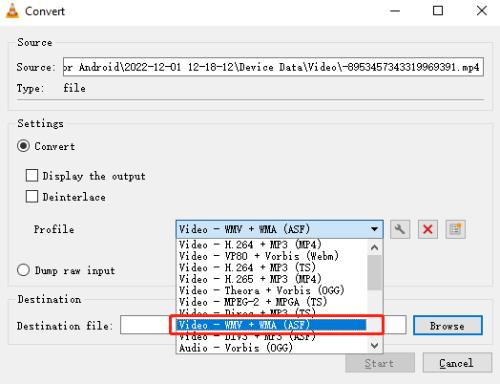Pick highlighted Video - WMV + WMA (ASF) entry
The image size is (500, 384).
272,325
